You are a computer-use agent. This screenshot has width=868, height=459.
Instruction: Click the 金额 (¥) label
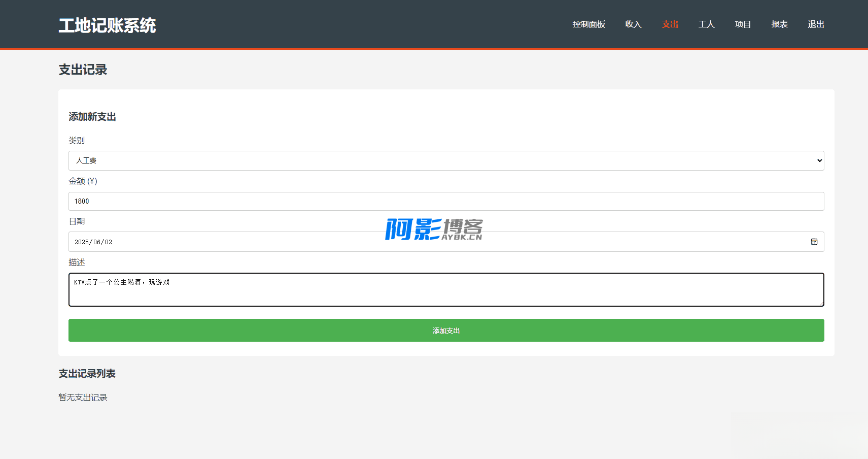(x=83, y=181)
